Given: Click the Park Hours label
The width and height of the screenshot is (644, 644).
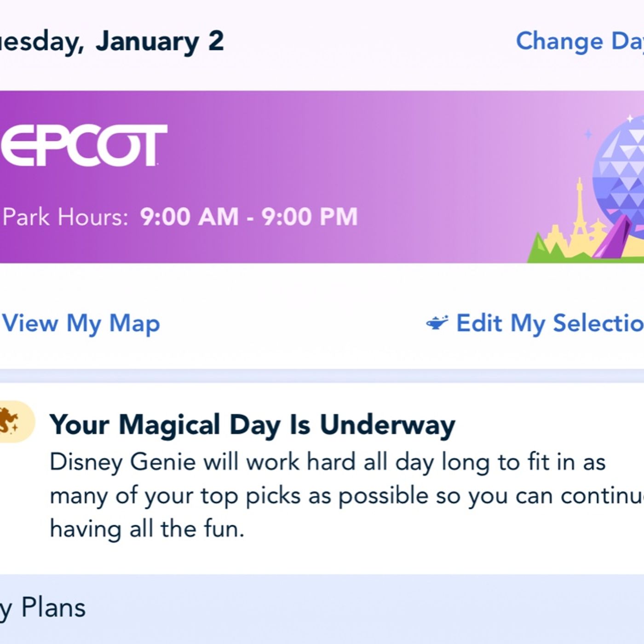Looking at the screenshot, I should coord(65,217).
